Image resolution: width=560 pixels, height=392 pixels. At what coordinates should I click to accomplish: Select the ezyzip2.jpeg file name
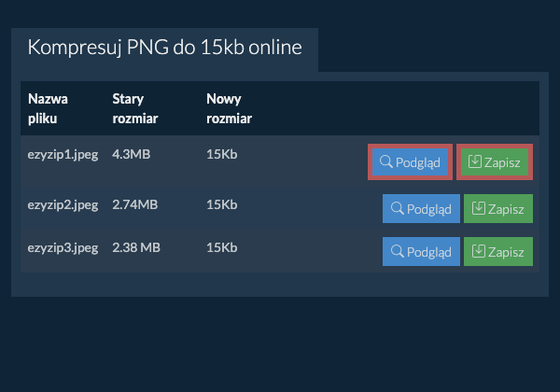[63, 205]
